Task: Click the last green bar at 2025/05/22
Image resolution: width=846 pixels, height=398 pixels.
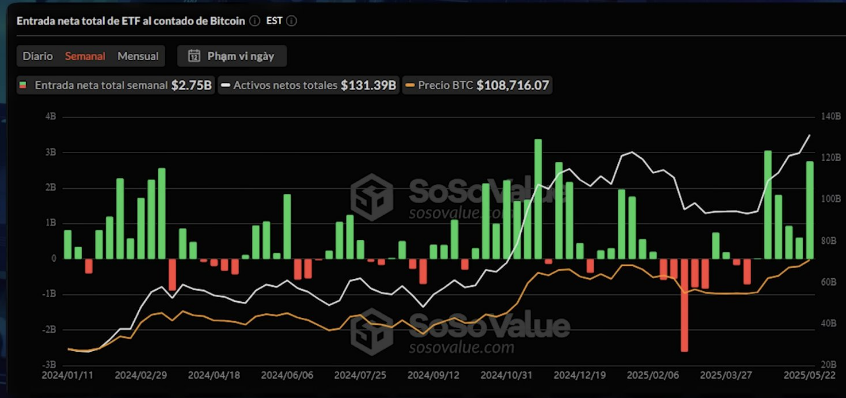Action: (x=810, y=210)
